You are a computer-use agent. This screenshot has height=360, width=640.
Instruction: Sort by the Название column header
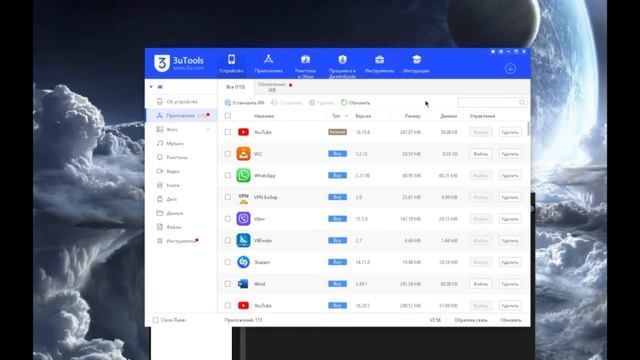[x=264, y=116]
